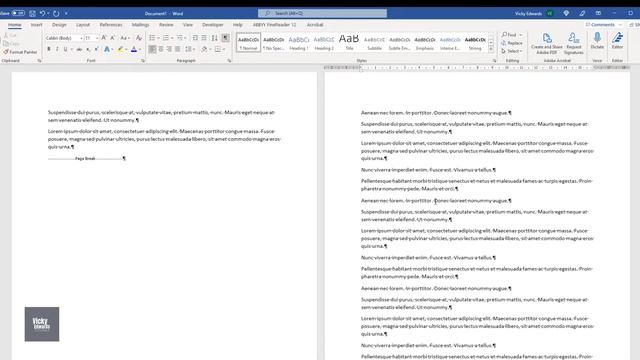
Task: Toggle Subscript formatting
Action: click(x=88, y=49)
